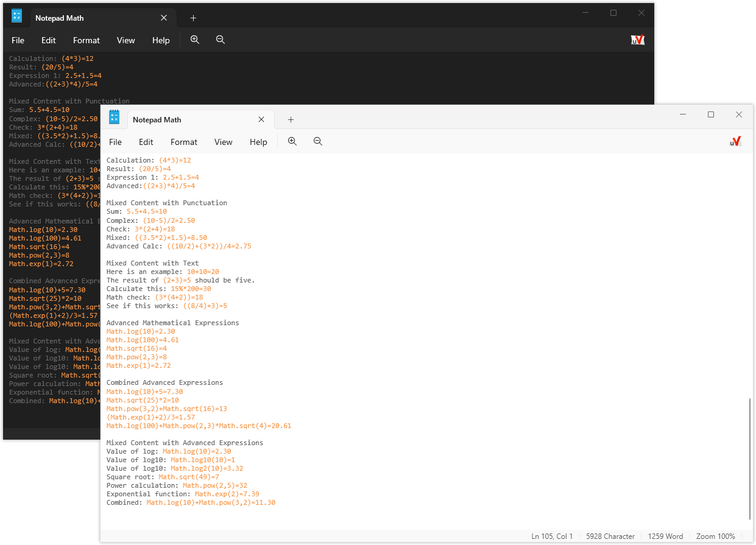This screenshot has width=756, height=545.
Task: Click Notepad Math app icon in light window
Action: point(114,118)
